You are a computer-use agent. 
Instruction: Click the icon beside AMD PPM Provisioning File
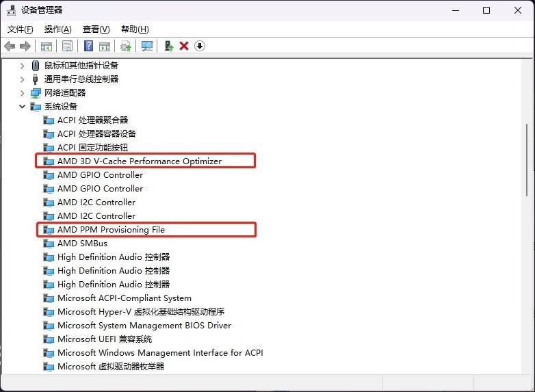point(49,230)
